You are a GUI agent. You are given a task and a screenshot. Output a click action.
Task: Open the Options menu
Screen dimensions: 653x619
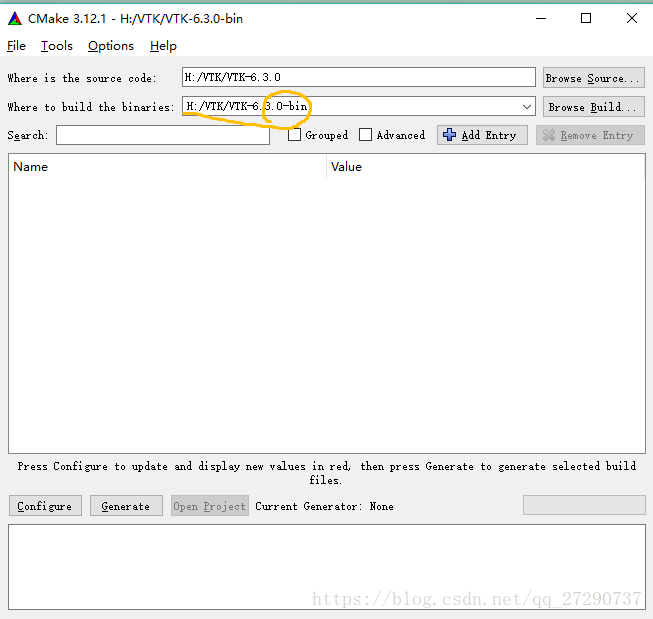pyautogui.click(x=111, y=46)
